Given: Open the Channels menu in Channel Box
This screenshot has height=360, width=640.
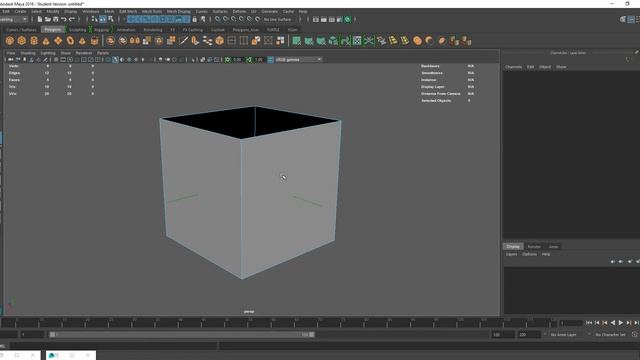Looking at the screenshot, I should [513, 67].
